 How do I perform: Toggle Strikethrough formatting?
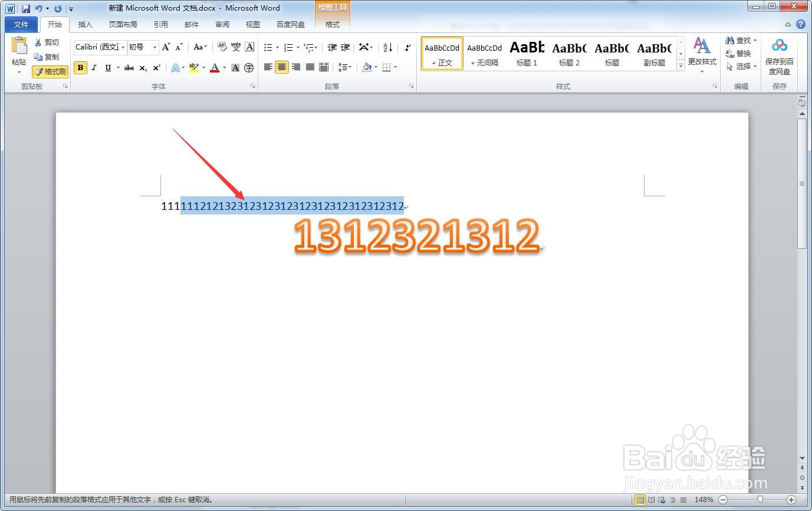129,68
